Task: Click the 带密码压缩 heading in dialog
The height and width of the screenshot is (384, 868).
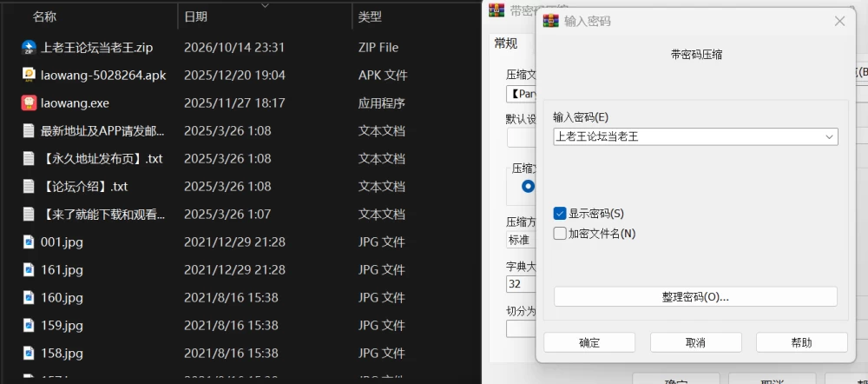Action: pyautogui.click(x=696, y=55)
